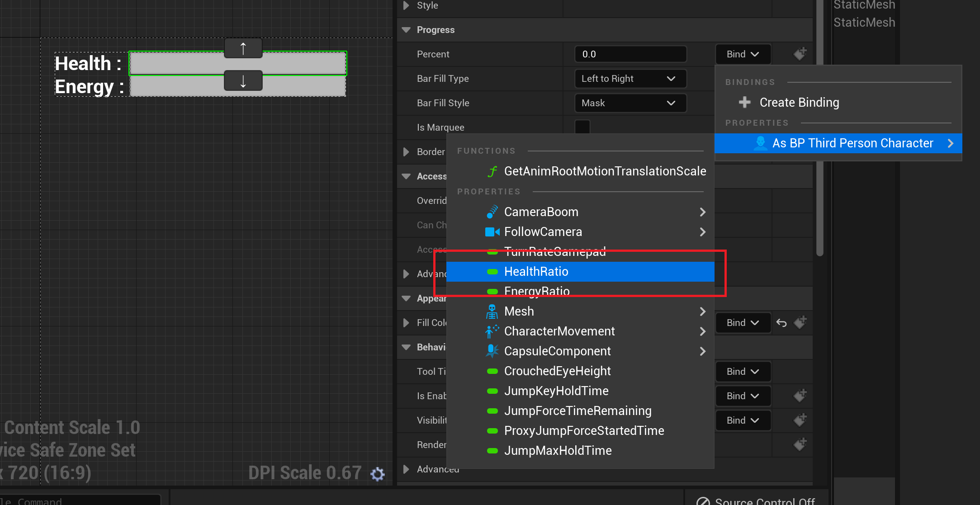Image resolution: width=980 pixels, height=505 pixels.
Task: Click the DPI Scale settings gear icon
Action: pyautogui.click(x=377, y=474)
